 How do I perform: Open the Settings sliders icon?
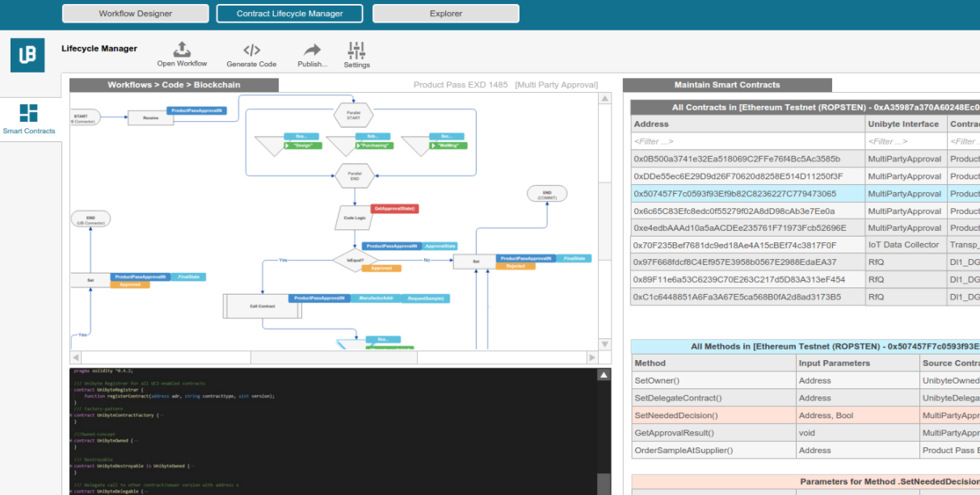[356, 50]
